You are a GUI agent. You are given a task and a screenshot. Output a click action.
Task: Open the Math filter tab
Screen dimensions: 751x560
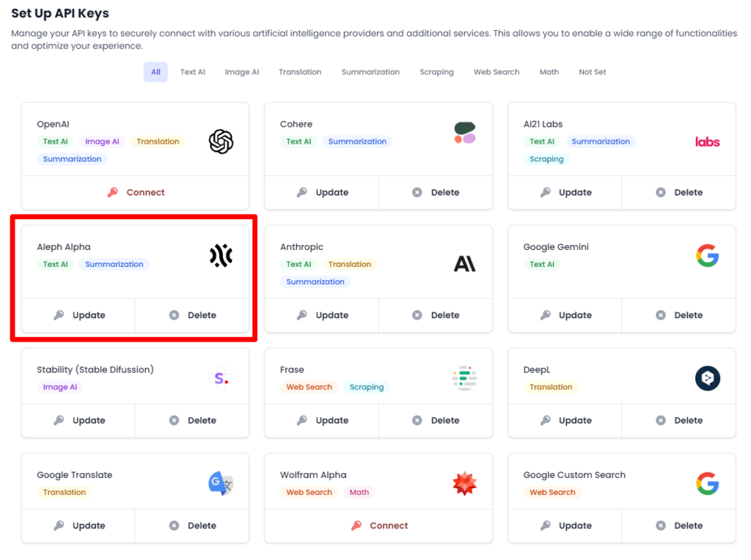click(549, 72)
